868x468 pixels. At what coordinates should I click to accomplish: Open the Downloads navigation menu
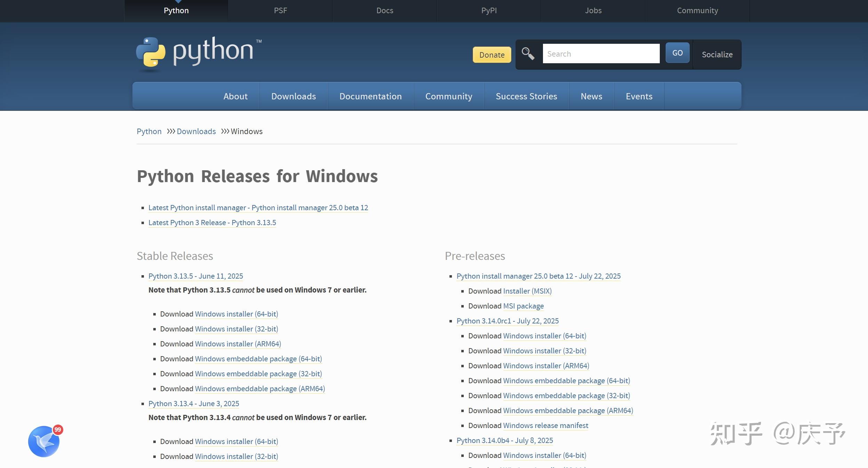293,96
